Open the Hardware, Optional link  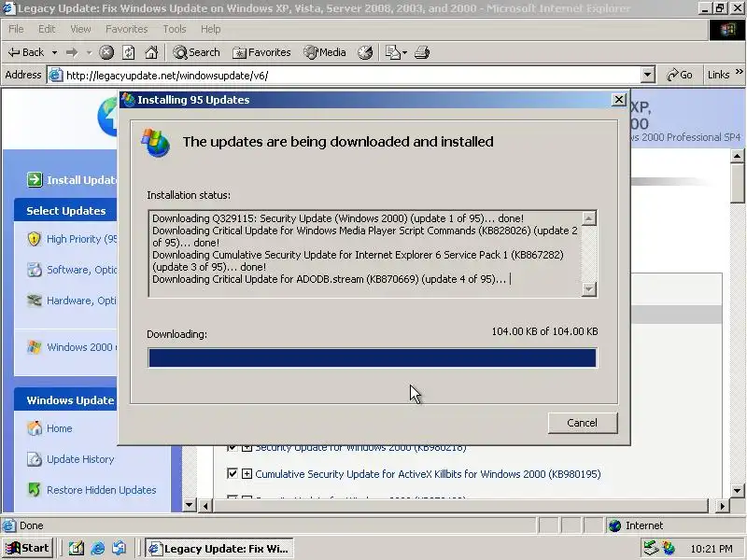pyautogui.click(x=81, y=301)
